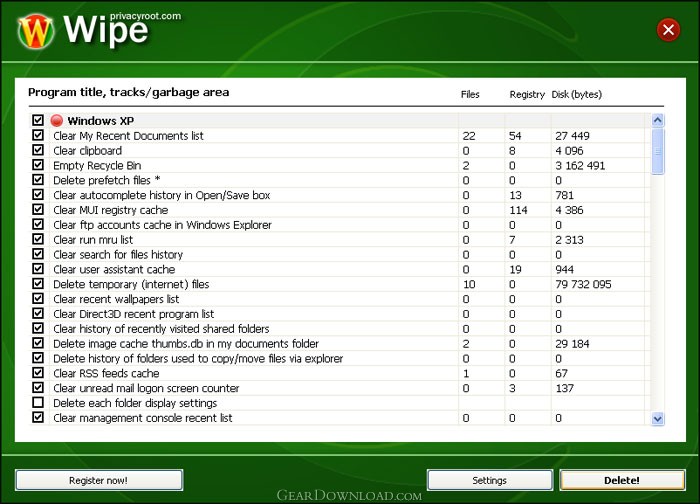Uncheck the Windows XP group checkbox
700x504 pixels.
click(x=38, y=120)
